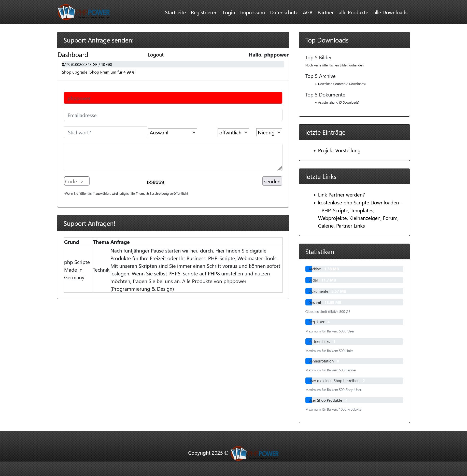The height and width of the screenshot is (476, 467).
Task: Navigate to the Datenschutz page
Action: (284, 12)
